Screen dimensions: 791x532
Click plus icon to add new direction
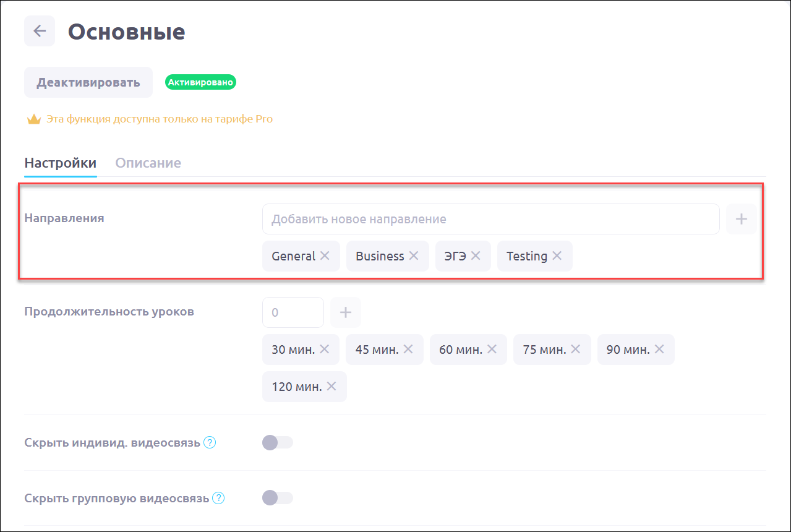click(x=741, y=219)
